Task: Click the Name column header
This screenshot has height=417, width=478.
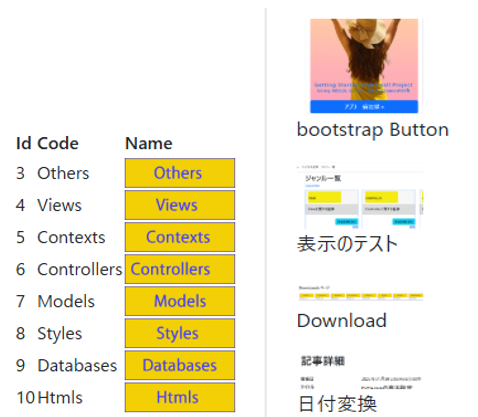Action: [149, 144]
